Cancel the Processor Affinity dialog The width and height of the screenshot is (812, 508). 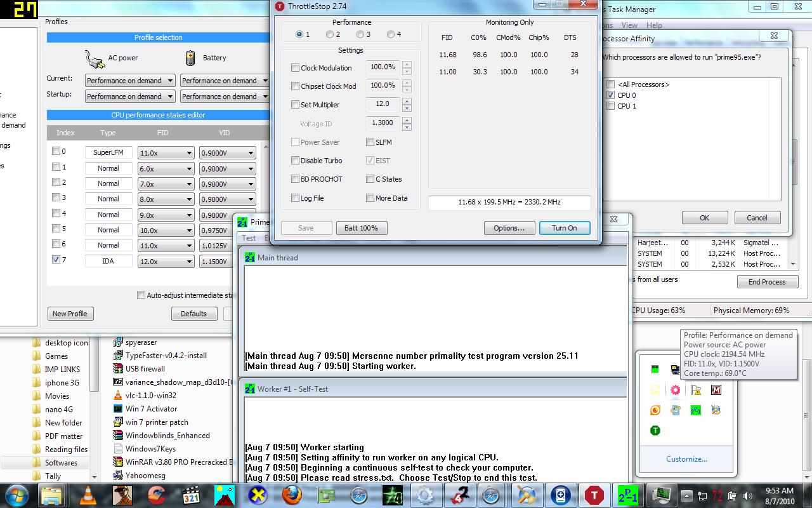757,217
